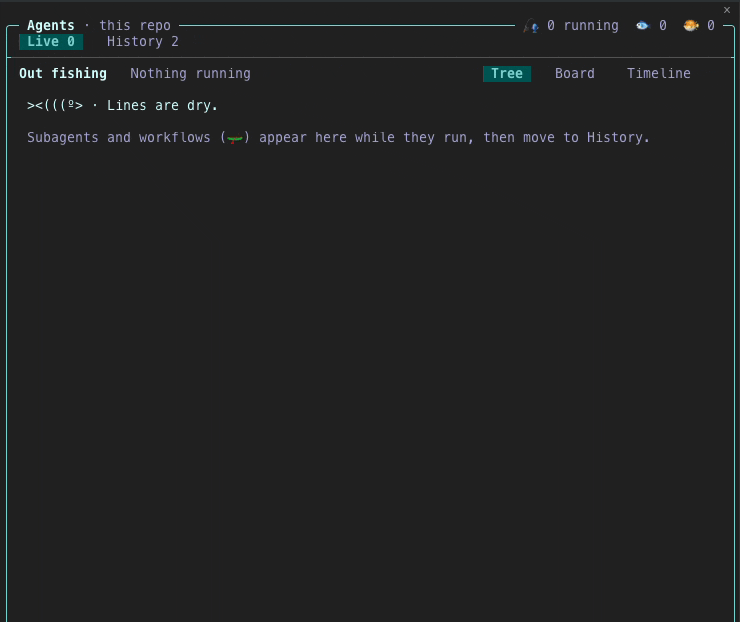The width and height of the screenshot is (740, 622).
Task: Select the Tree view
Action: [x=507, y=74]
